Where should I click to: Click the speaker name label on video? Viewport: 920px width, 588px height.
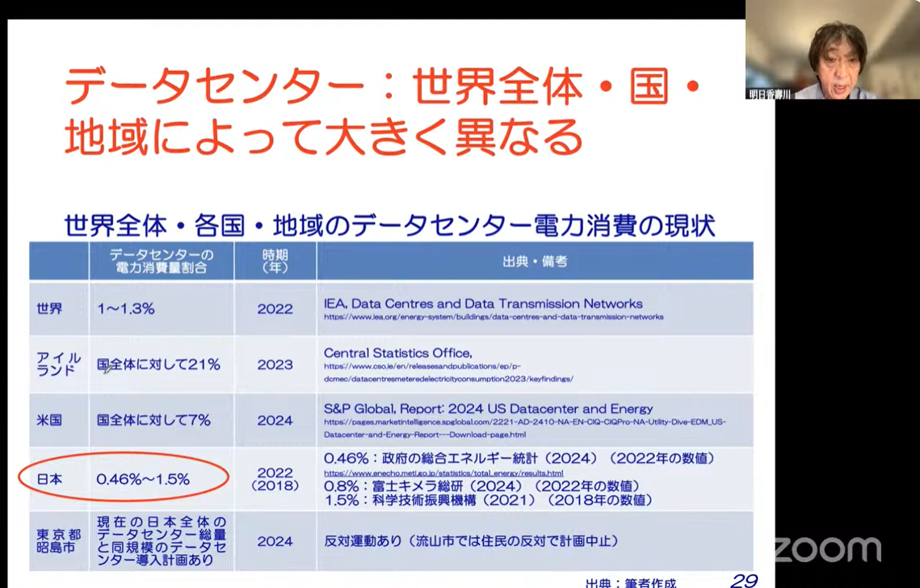pyautogui.click(x=770, y=94)
